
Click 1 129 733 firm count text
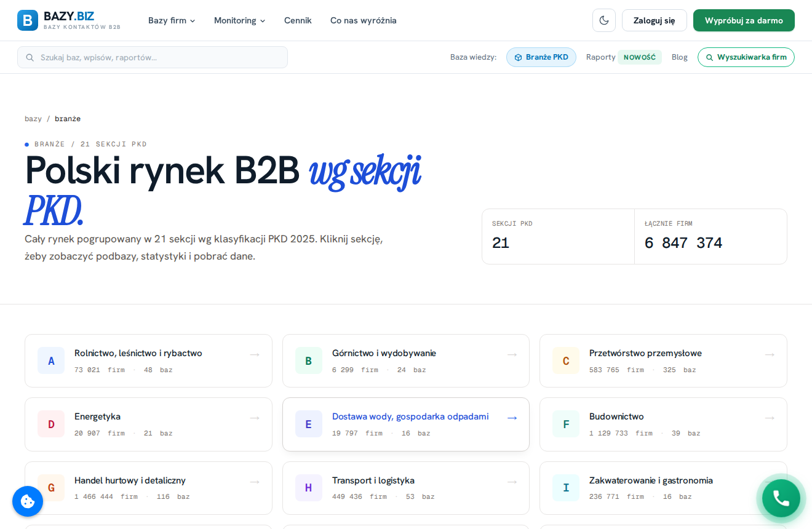pos(619,433)
